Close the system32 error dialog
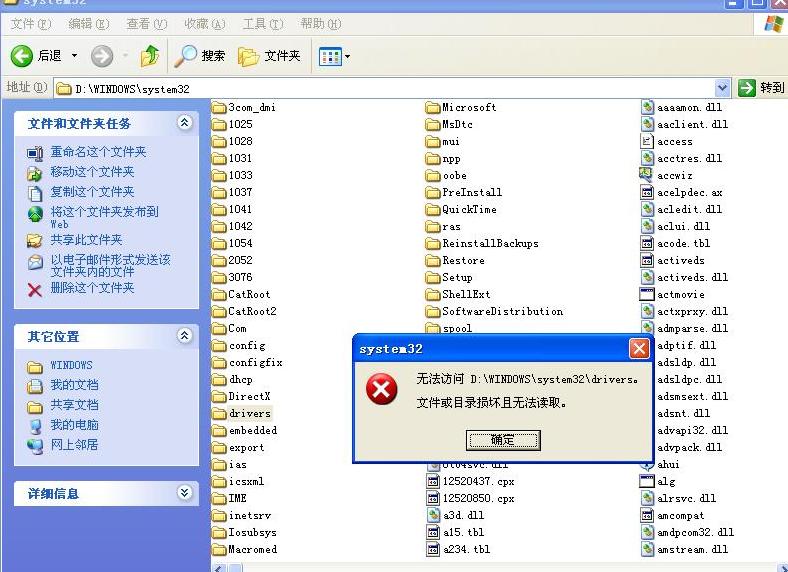This screenshot has width=788, height=572. pyautogui.click(x=639, y=348)
